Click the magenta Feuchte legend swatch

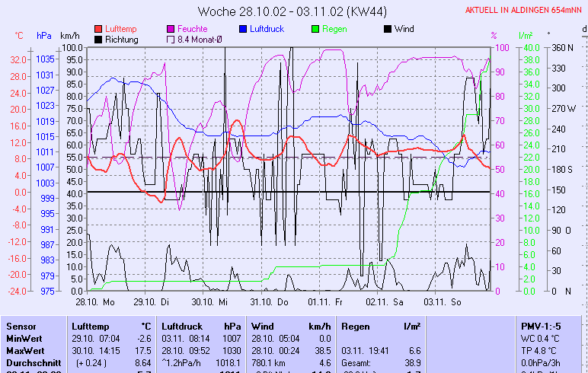point(171,29)
